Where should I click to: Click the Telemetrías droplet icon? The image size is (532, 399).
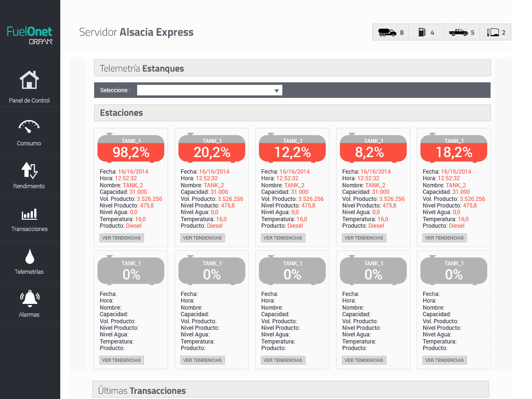pos(29,257)
